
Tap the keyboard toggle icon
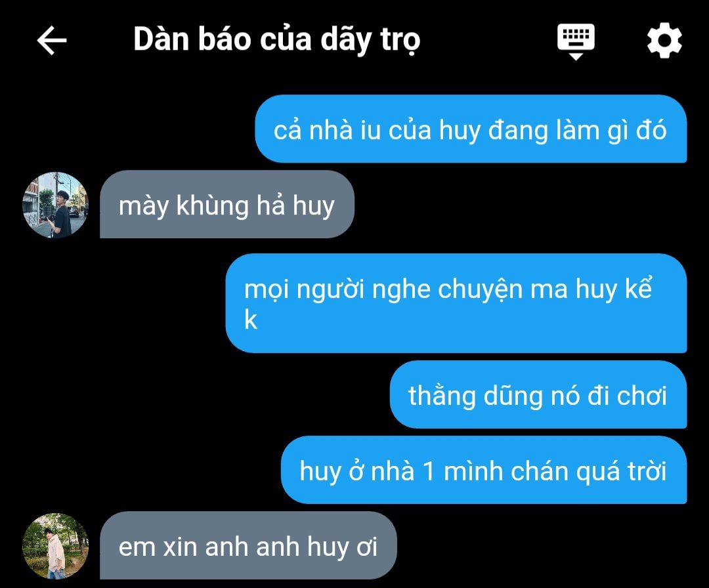[x=576, y=41]
